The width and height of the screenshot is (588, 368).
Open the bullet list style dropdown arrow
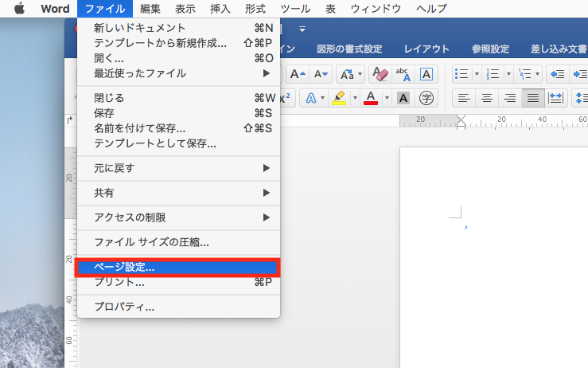pos(477,74)
